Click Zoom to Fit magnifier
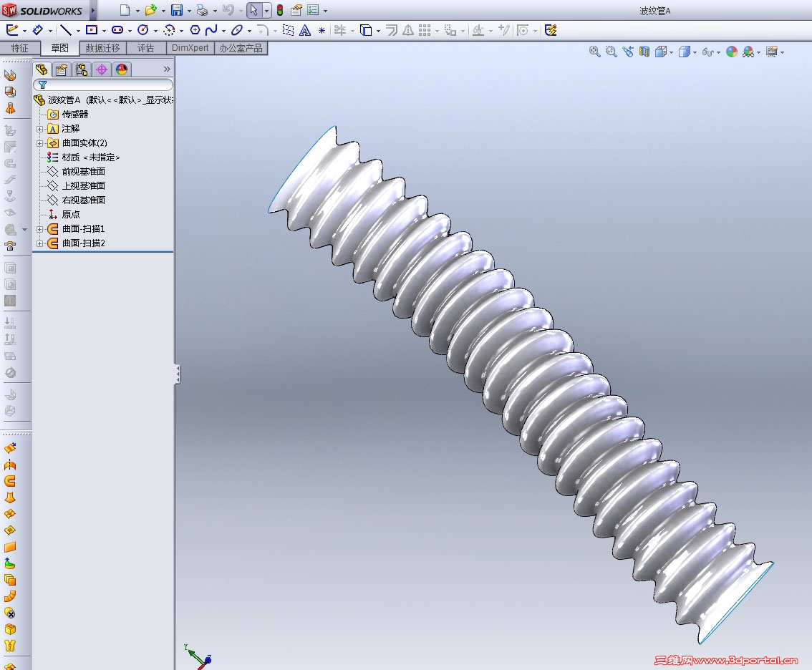The image size is (812, 670). [594, 52]
